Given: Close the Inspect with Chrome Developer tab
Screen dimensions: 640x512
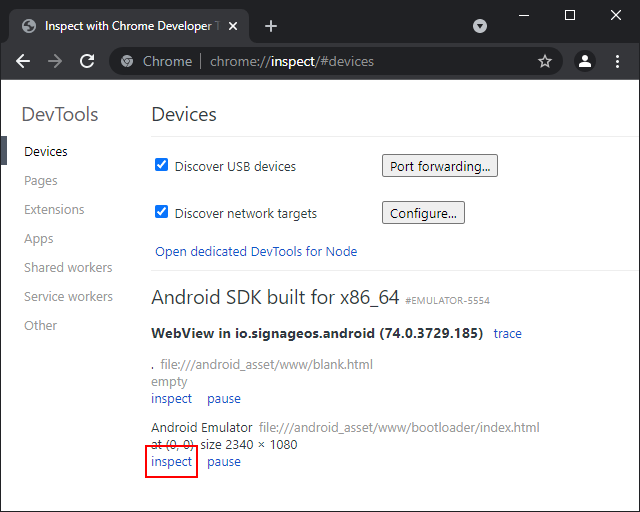Looking at the screenshot, I should 233,26.
